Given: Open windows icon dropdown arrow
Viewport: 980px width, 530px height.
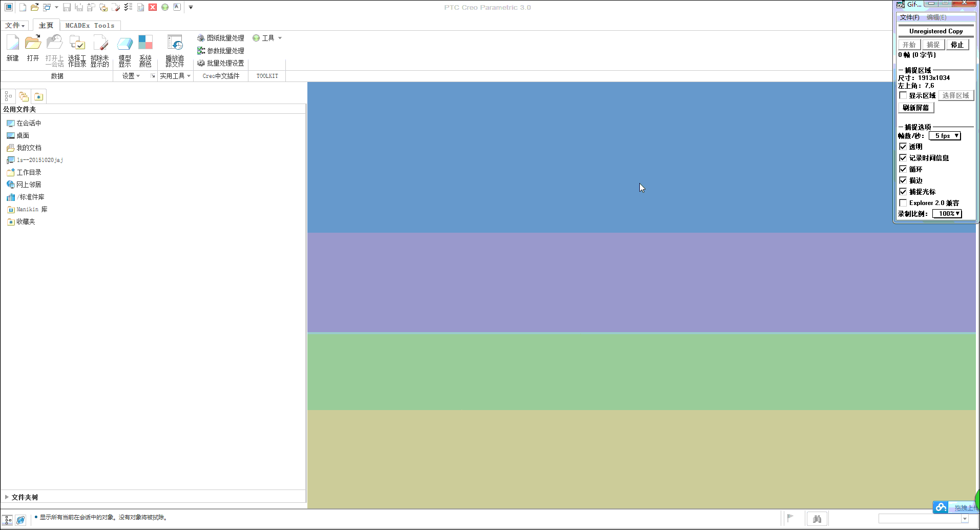Looking at the screenshot, I should tap(56, 7).
